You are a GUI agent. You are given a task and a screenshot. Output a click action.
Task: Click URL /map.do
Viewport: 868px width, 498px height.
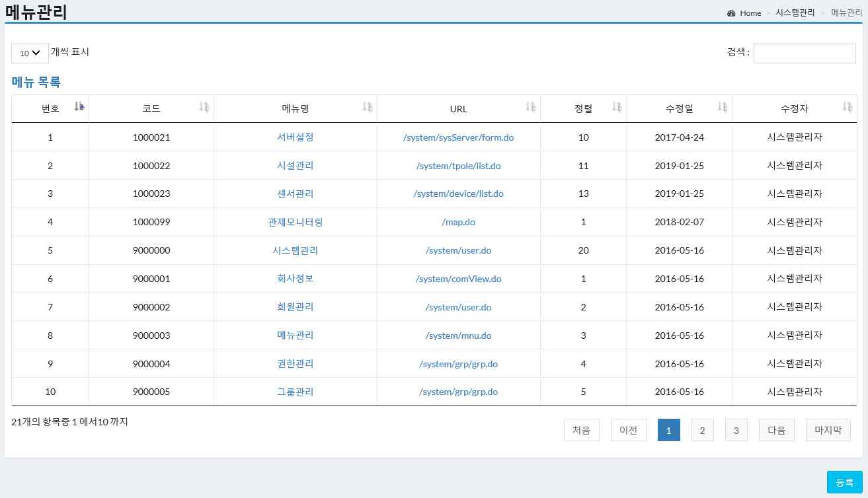459,223
